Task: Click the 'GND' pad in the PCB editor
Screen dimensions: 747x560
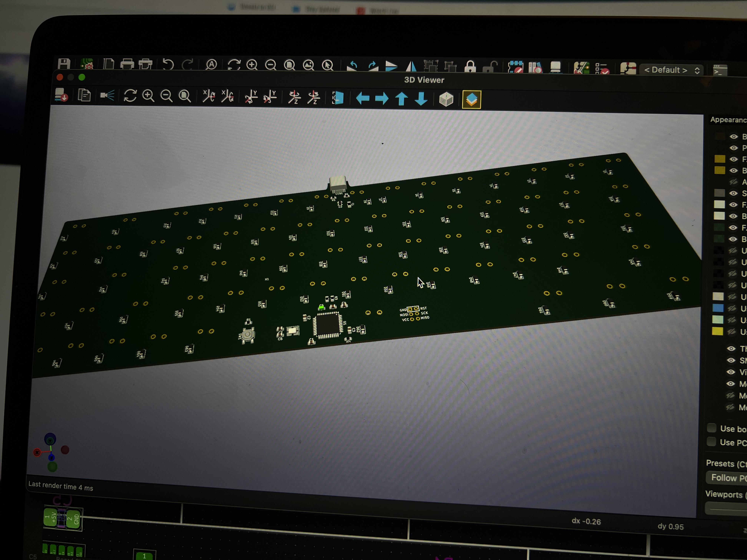Action: [x=73, y=519]
